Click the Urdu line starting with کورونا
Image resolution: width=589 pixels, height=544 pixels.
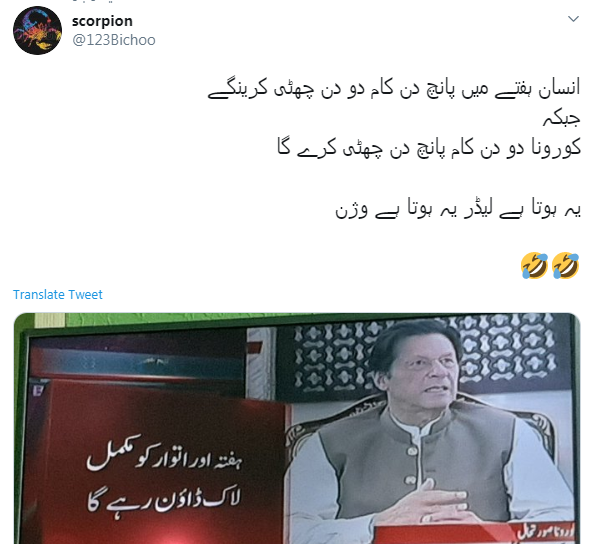click(429, 148)
